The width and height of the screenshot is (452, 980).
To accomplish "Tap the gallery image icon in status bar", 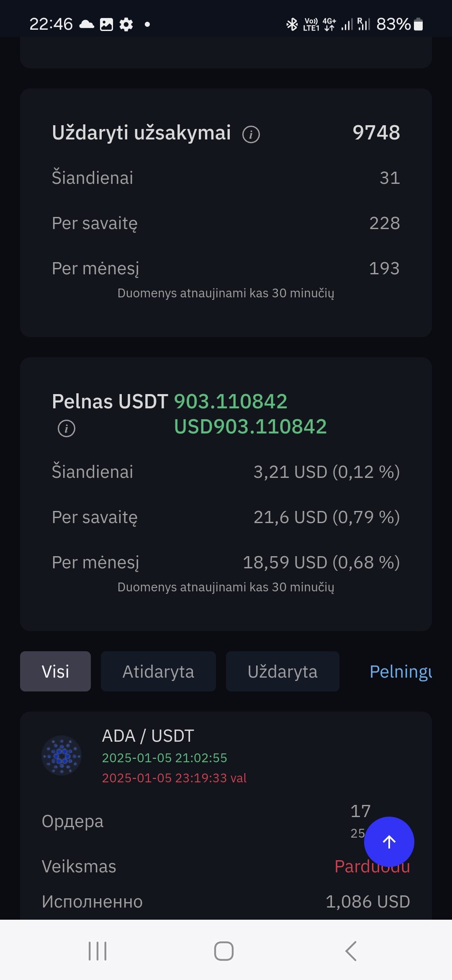I will (x=106, y=24).
